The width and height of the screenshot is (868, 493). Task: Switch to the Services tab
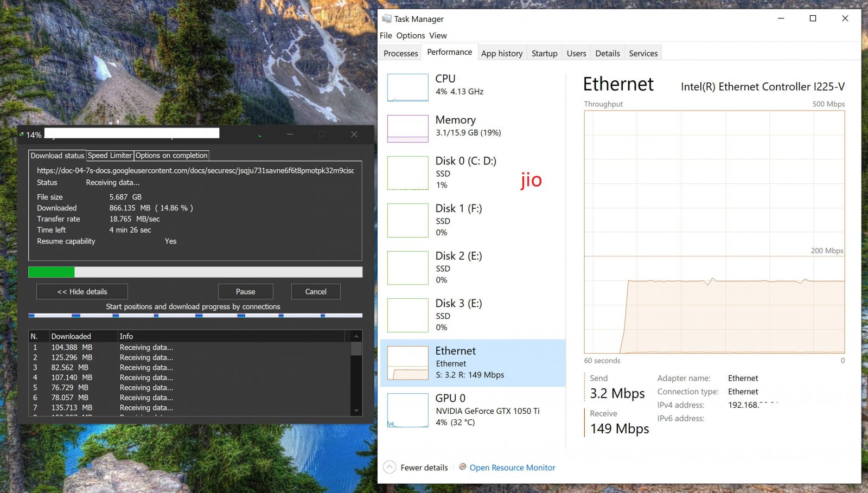(643, 53)
